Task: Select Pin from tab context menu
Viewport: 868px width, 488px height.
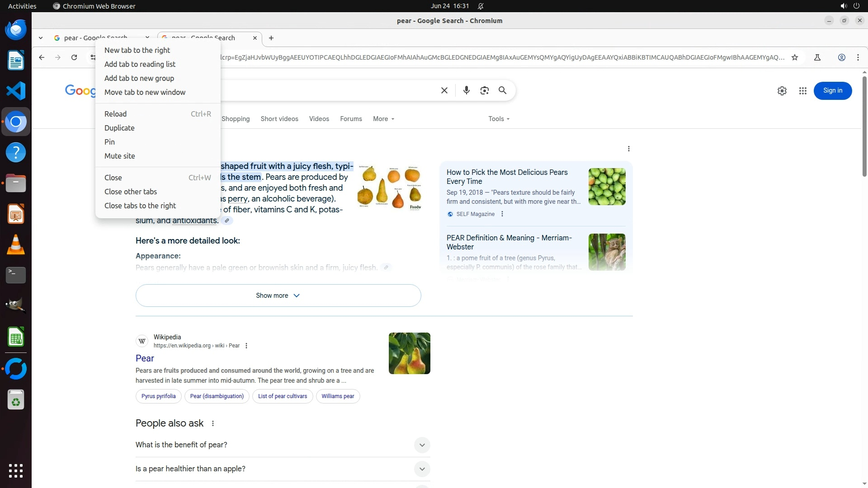Action: click(x=109, y=142)
